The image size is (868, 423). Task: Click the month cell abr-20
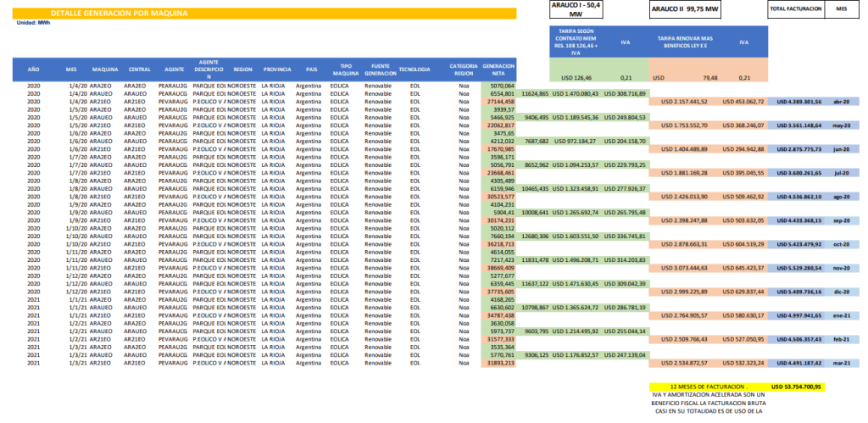(843, 102)
